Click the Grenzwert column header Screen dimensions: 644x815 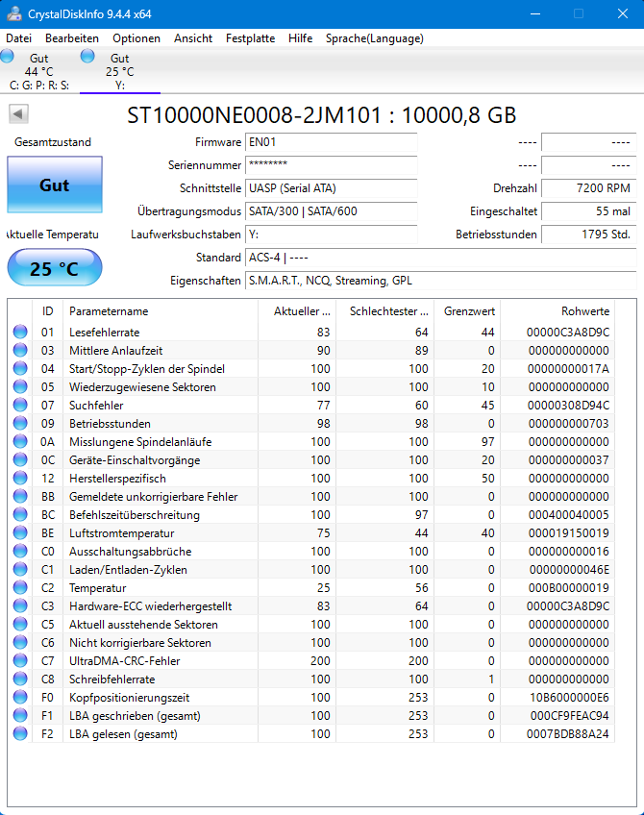pyautogui.click(x=467, y=311)
